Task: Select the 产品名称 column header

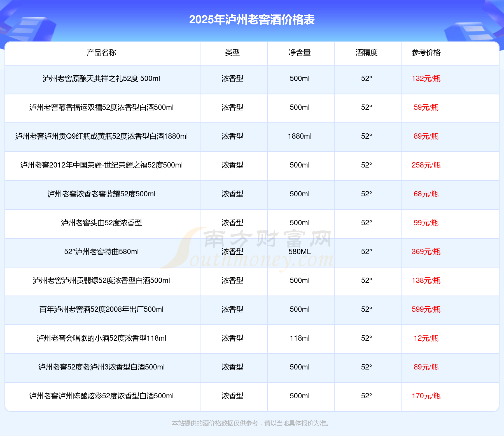Action: pyautogui.click(x=101, y=52)
